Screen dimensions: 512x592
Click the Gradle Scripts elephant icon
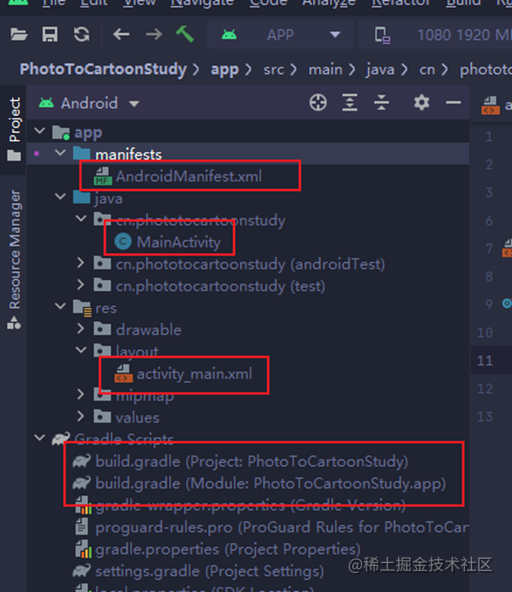(61, 438)
